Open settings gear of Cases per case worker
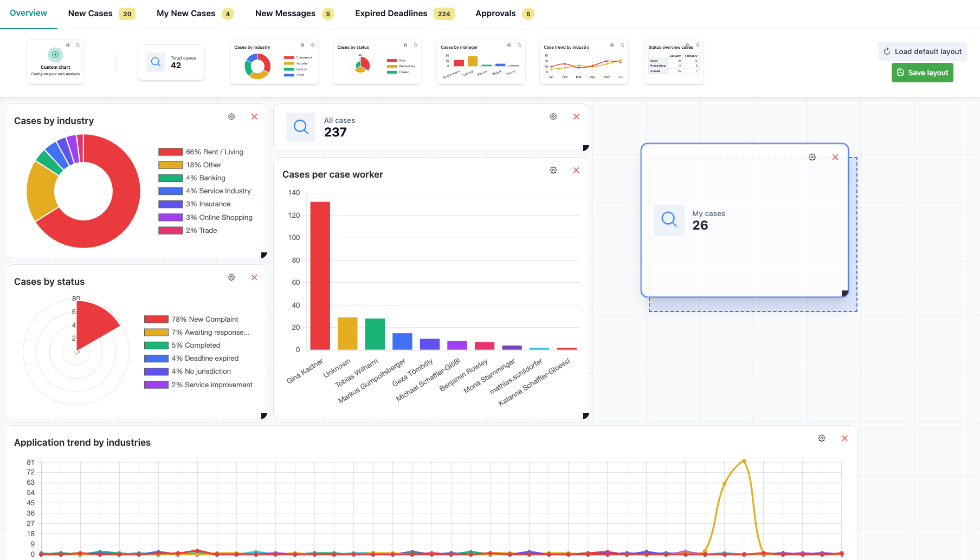This screenshot has width=980, height=560. (553, 170)
